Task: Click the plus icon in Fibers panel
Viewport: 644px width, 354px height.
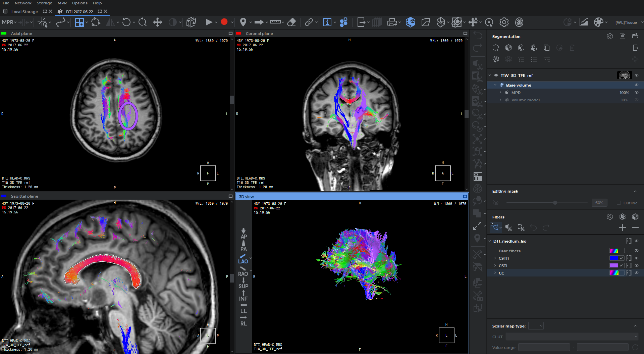Action: click(x=623, y=227)
